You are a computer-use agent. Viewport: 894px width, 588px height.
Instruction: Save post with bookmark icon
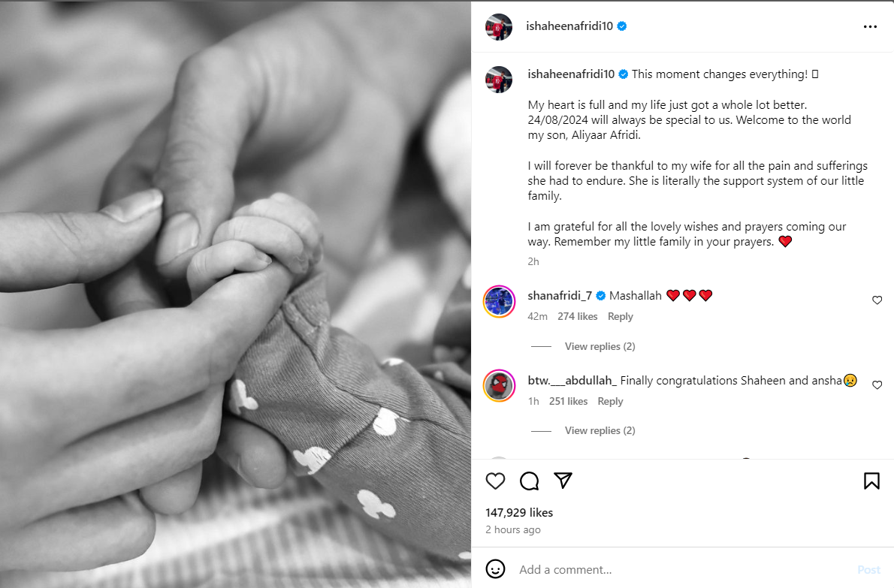tap(871, 481)
